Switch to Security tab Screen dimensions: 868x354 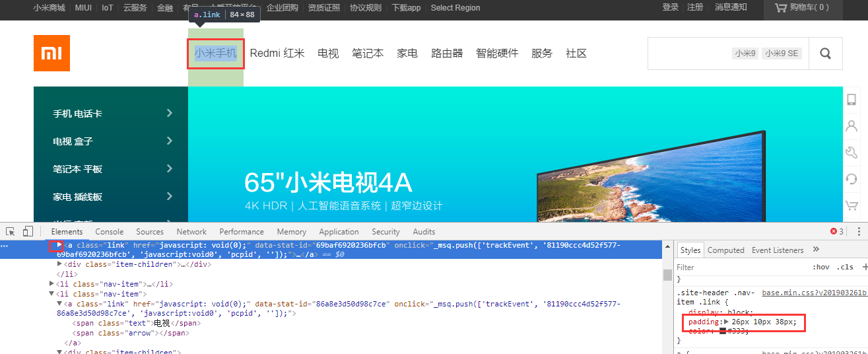click(x=385, y=232)
